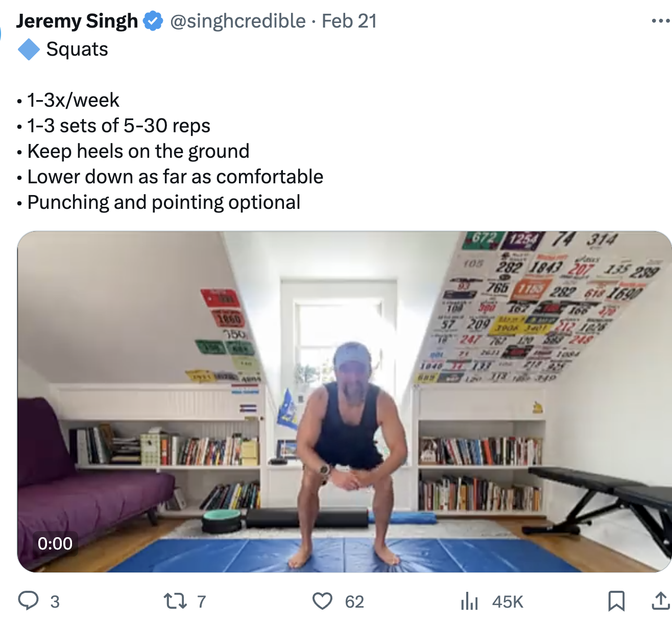Click the "Punching and pointing optional" line
This screenshot has height=625, width=672.
tap(163, 203)
